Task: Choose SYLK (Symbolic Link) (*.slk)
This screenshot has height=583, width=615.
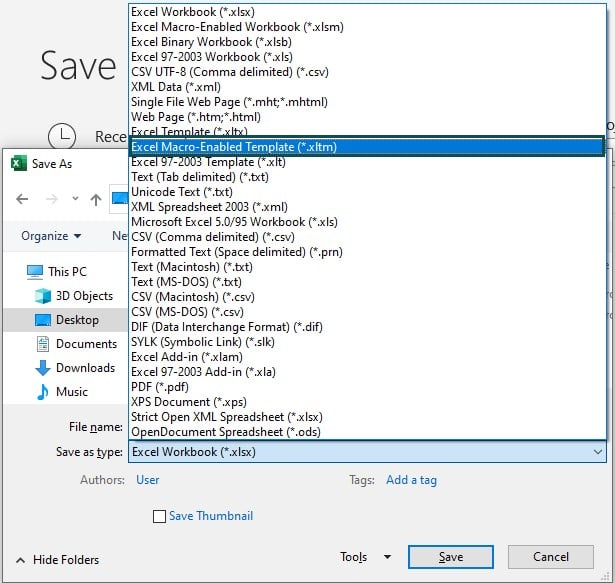Action: tap(367, 342)
